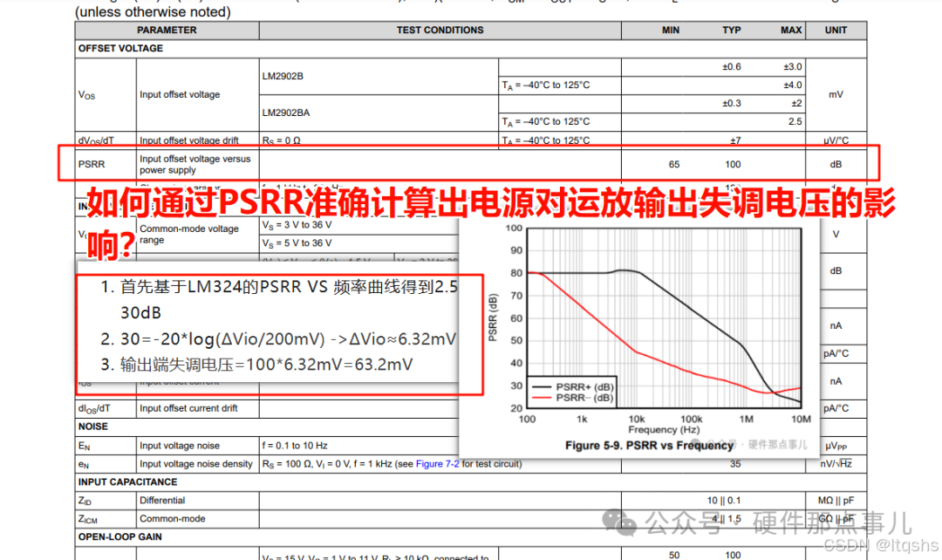Click the 'Frequency (Hz)' axis label

click(x=664, y=430)
